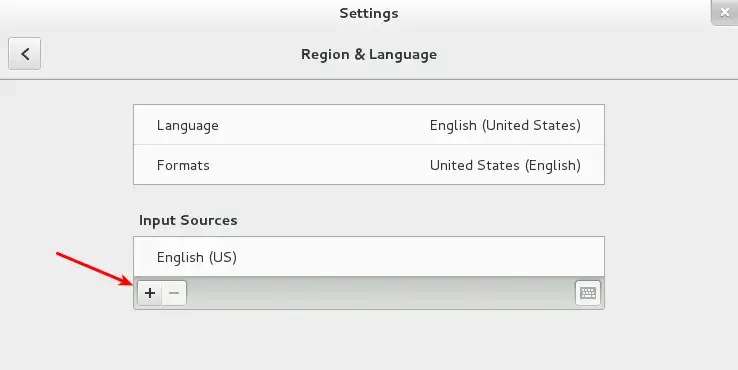
Task: Click empty toolbar strip under input sources list
Action: coord(380,293)
